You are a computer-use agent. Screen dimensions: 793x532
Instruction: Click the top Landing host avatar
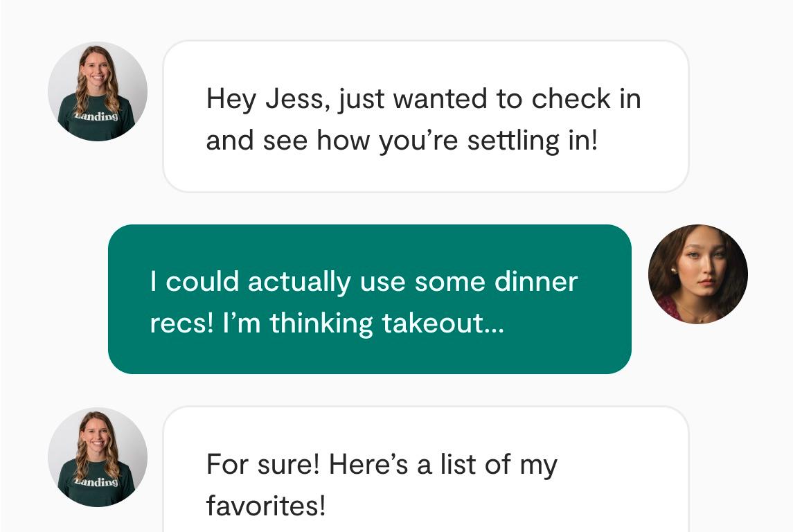98,91
